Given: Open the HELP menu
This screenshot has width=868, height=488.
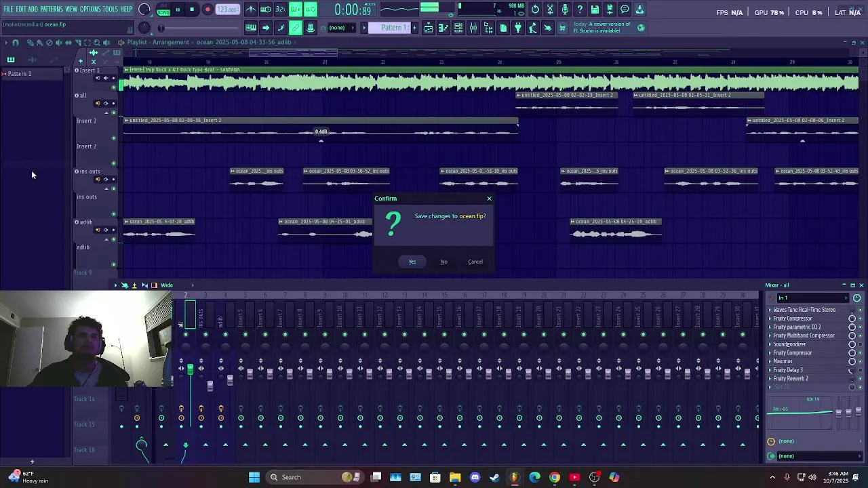Looking at the screenshot, I should click(x=127, y=9).
